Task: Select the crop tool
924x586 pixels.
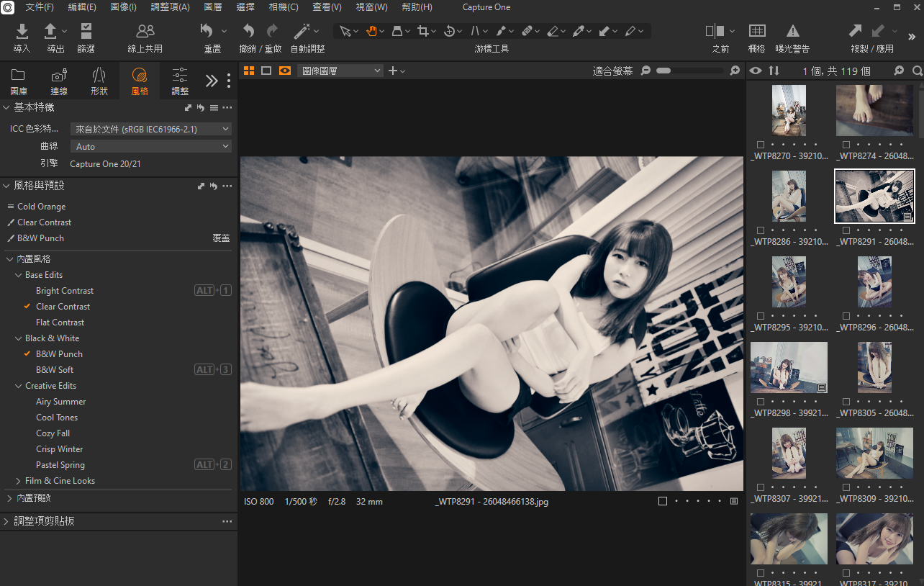Action: [x=423, y=31]
